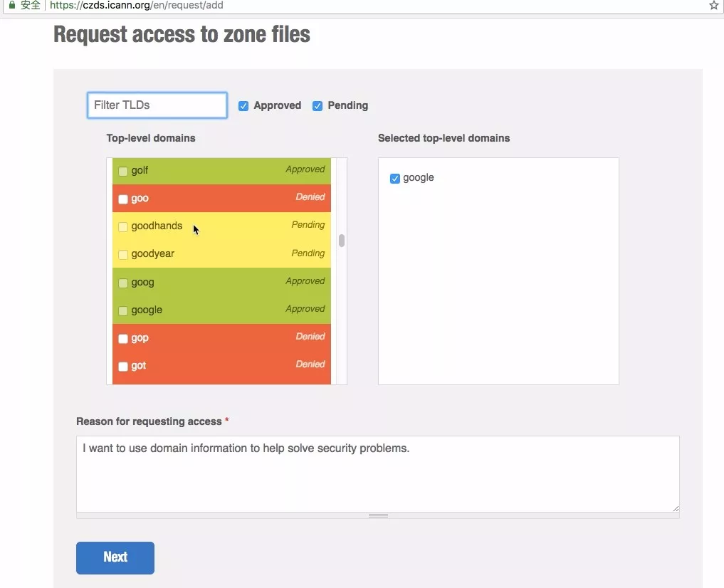
Task: Check the goo domain checkbox
Action: click(x=123, y=199)
